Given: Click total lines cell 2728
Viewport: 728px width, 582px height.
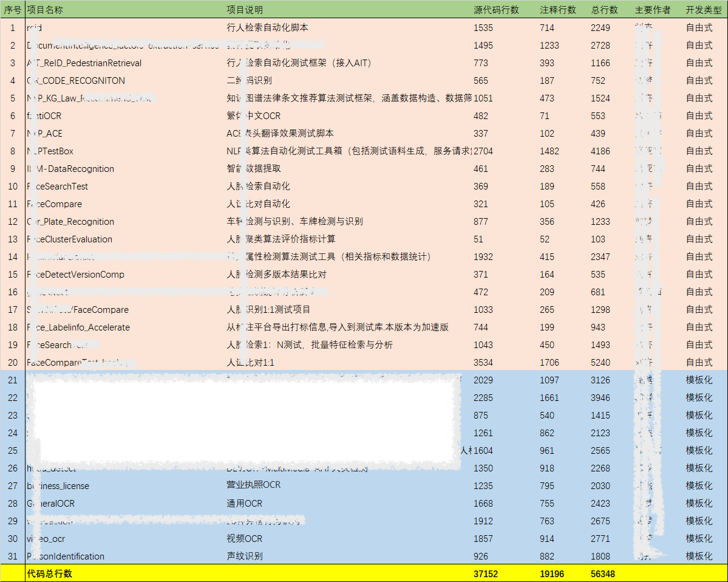Looking at the screenshot, I should point(600,46).
